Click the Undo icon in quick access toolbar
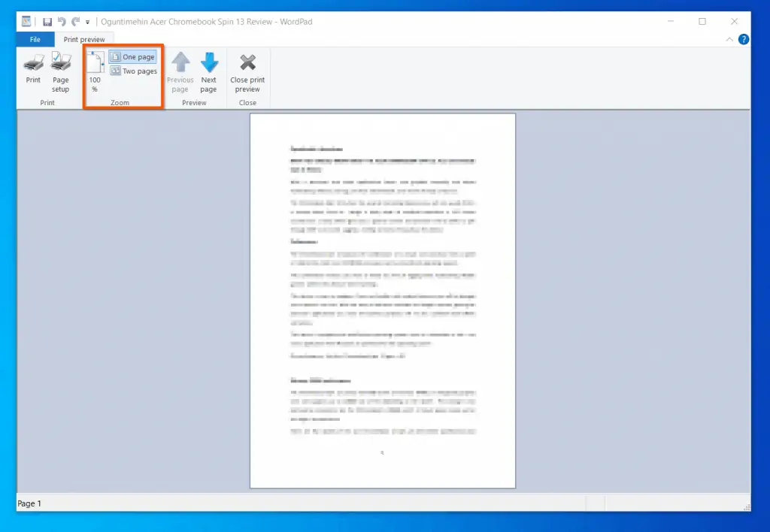The width and height of the screenshot is (770, 532). tap(62, 22)
